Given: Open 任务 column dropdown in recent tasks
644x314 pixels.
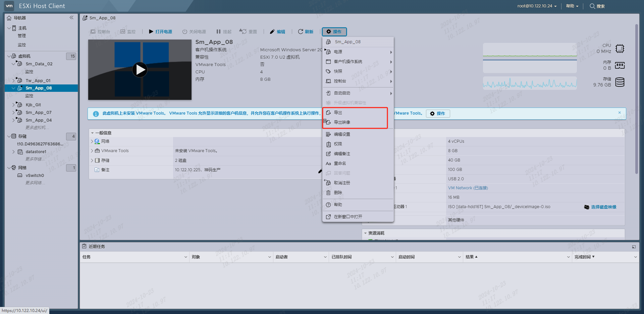Looking at the screenshot, I should click(185, 257).
